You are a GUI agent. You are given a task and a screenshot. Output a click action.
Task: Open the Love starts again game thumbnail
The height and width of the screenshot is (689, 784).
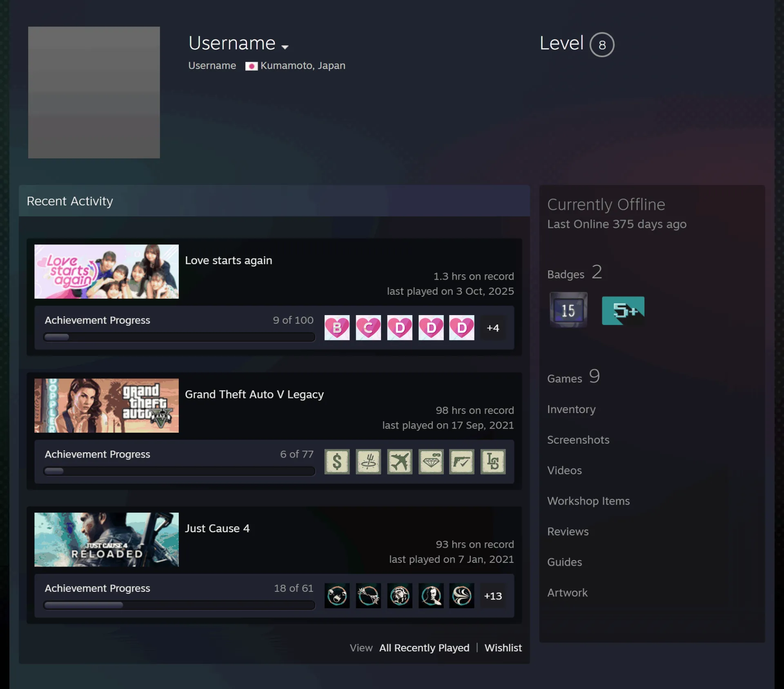tap(107, 271)
